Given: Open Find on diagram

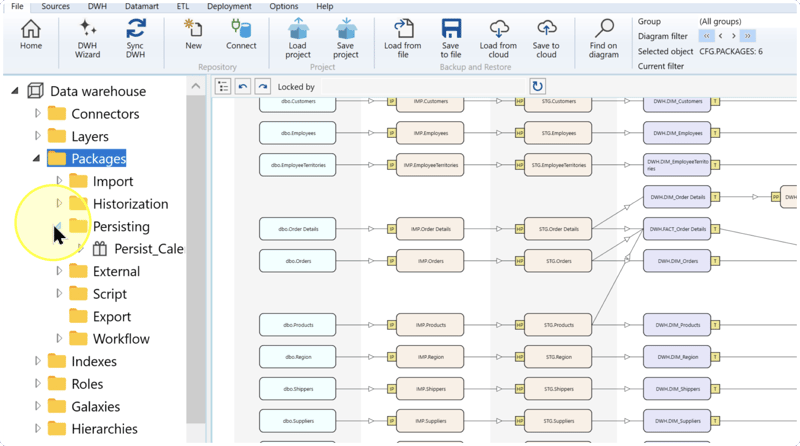Looking at the screenshot, I should tap(604, 39).
